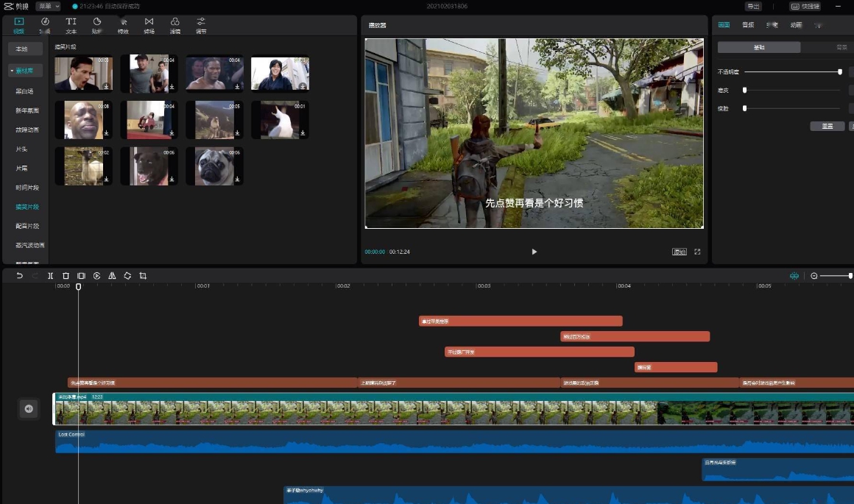
Task: Open the 视频 (Video) media tab
Action: [19, 25]
